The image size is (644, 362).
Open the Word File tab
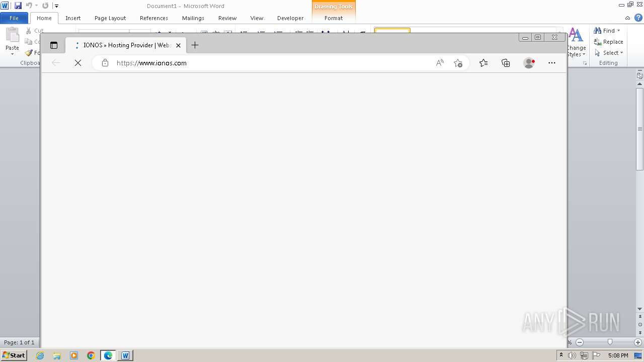pos(14,18)
